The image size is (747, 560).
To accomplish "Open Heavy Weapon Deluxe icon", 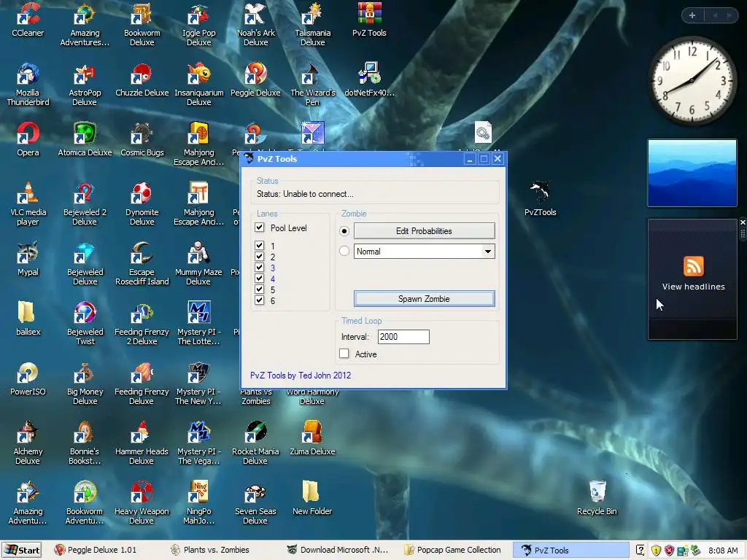I will 142,502.
